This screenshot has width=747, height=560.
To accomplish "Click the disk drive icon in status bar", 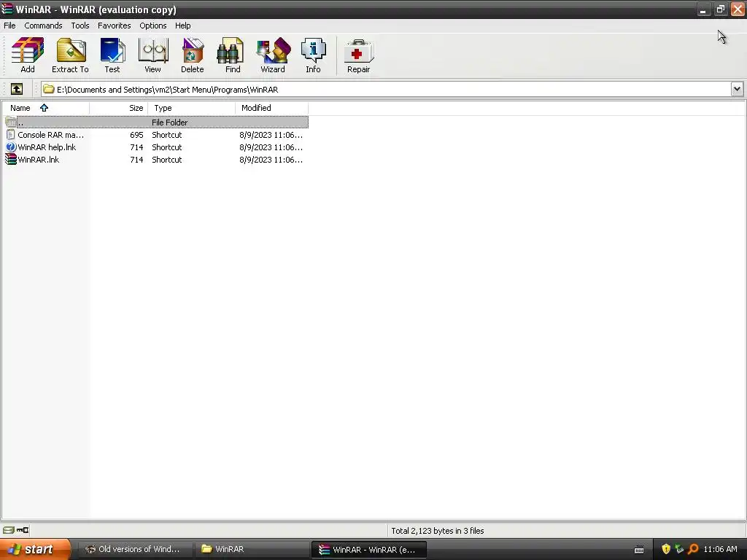I will click(x=9, y=530).
